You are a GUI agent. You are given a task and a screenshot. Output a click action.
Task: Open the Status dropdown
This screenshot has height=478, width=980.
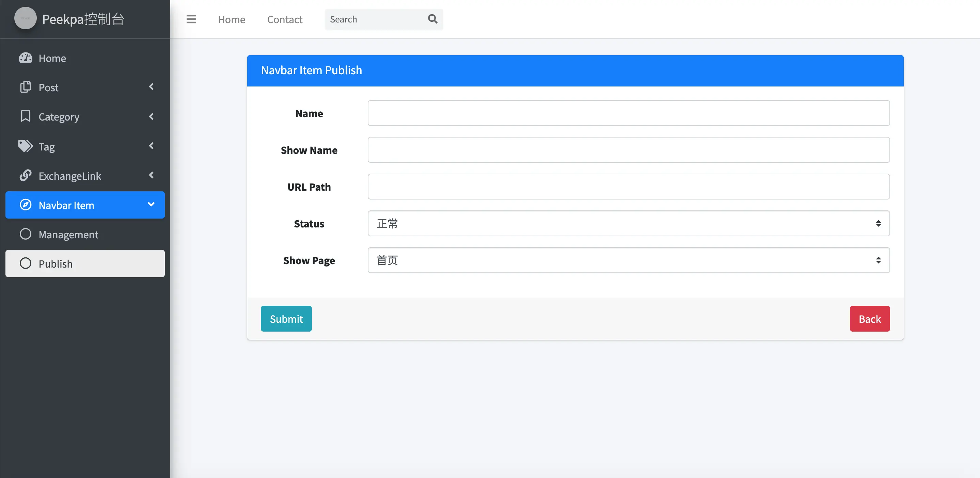628,223
